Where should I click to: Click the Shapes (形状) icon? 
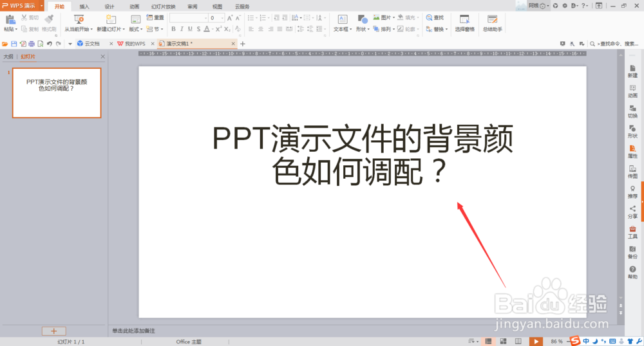pos(362,19)
